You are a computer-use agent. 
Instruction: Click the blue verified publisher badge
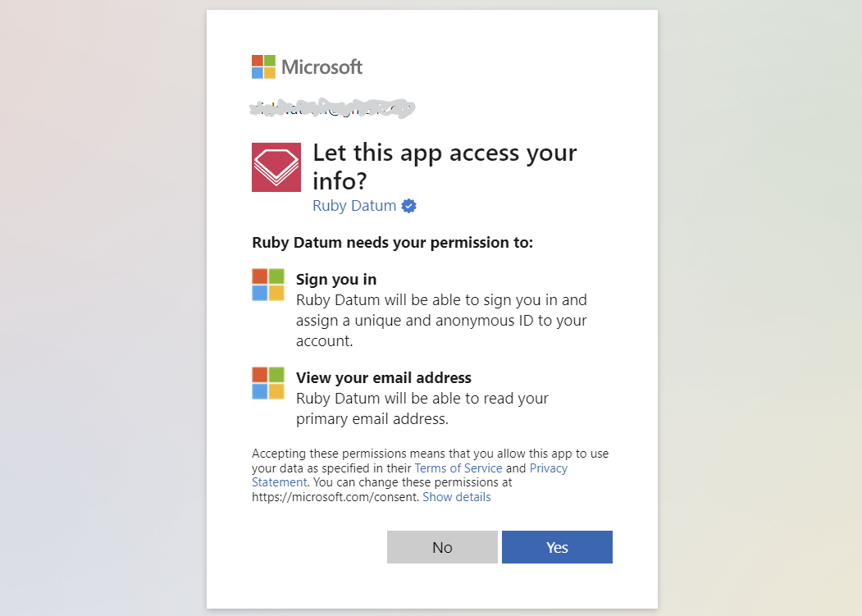pos(408,206)
